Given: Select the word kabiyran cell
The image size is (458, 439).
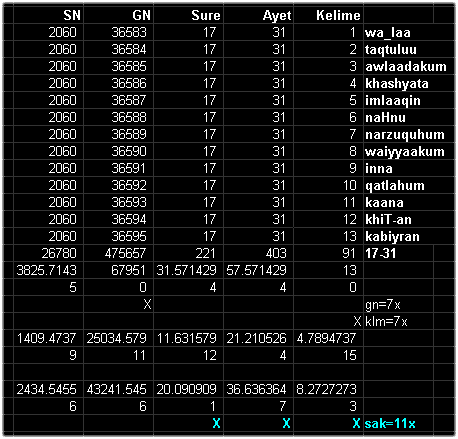Looking at the screenshot, I should pyautogui.click(x=399, y=236).
